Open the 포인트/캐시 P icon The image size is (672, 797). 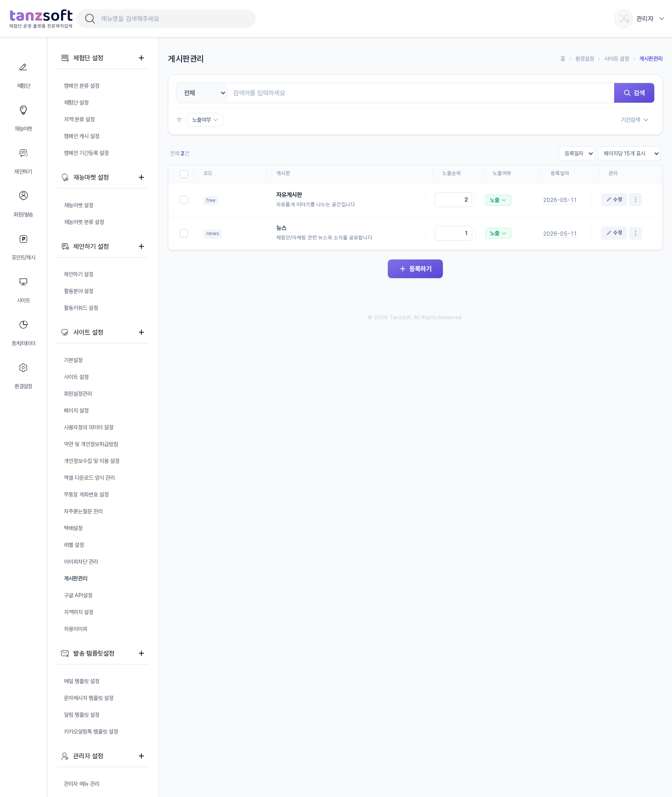point(23,239)
